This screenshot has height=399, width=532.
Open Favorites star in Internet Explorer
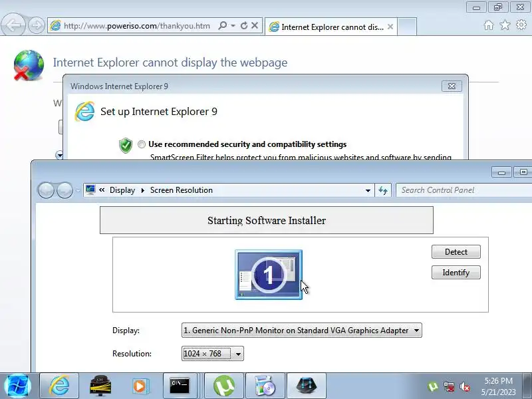click(505, 25)
